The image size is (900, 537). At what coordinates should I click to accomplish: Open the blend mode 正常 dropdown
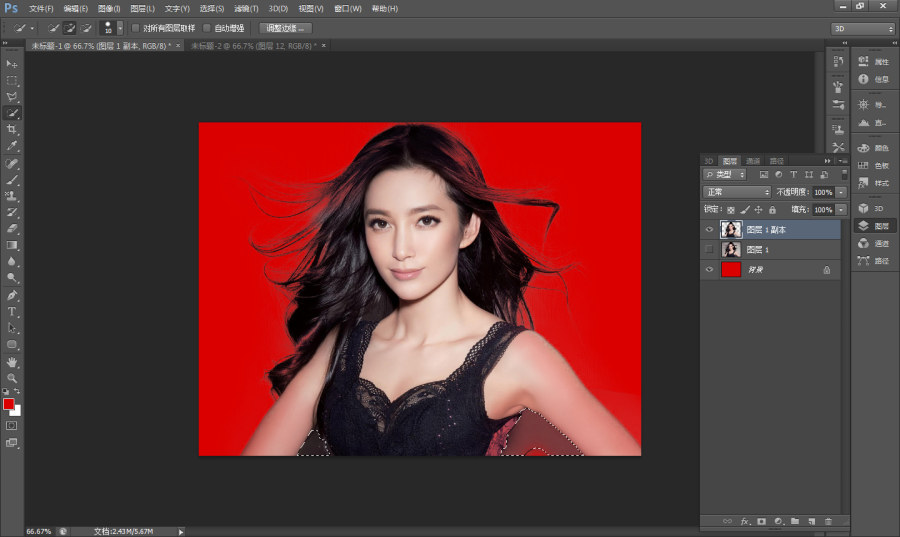(737, 192)
